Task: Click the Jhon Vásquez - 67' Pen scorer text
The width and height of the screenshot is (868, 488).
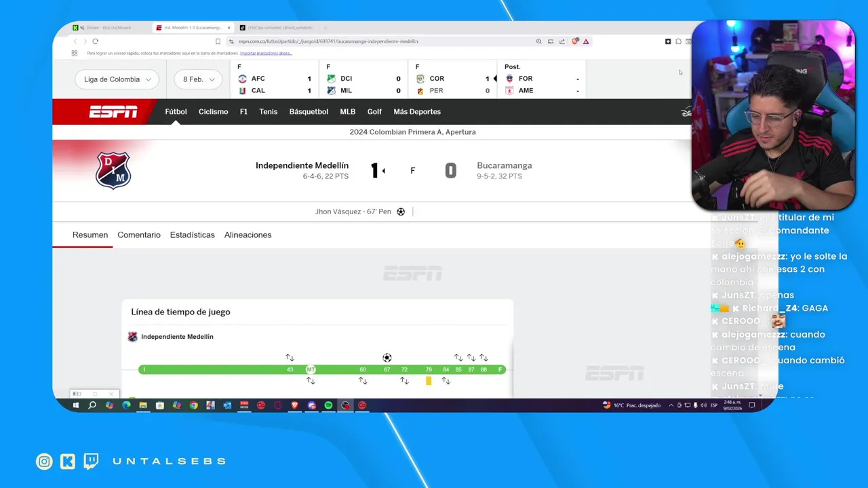Action: [x=353, y=212]
